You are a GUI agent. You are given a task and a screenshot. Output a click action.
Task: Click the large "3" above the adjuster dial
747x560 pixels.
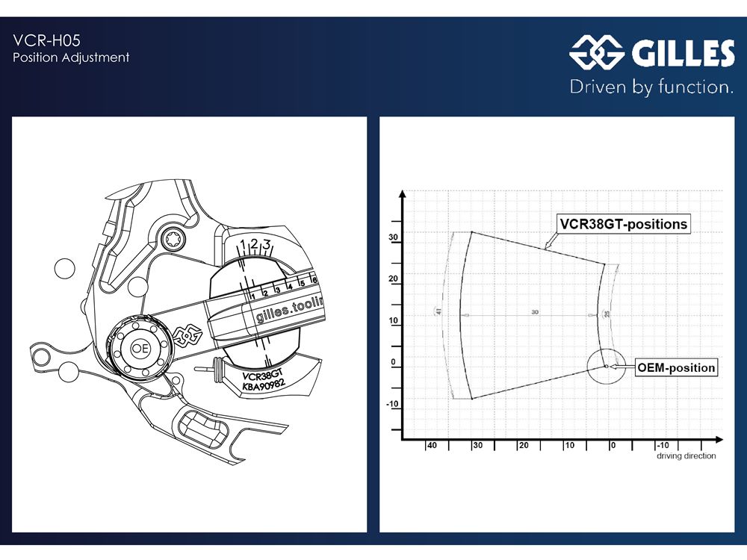click(267, 245)
